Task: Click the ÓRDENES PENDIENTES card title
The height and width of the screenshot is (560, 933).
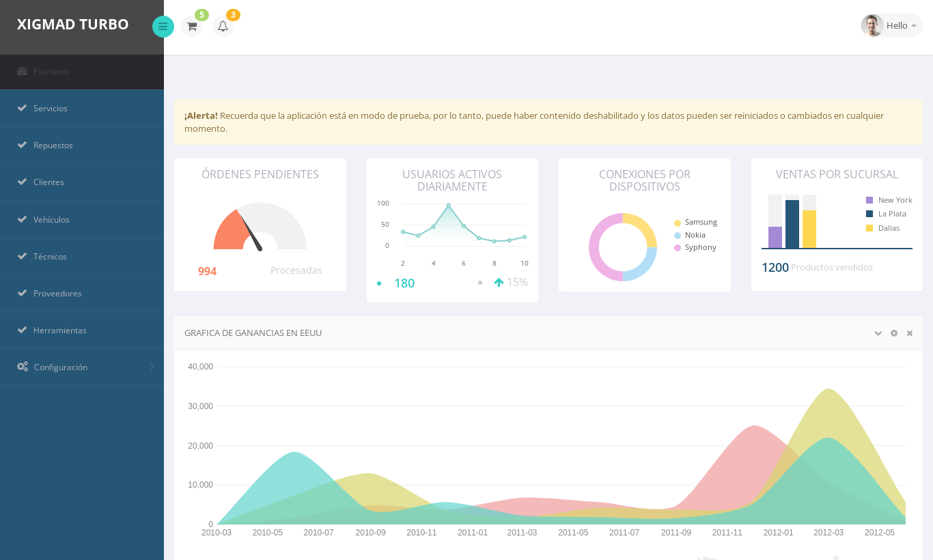Action: [x=260, y=174]
